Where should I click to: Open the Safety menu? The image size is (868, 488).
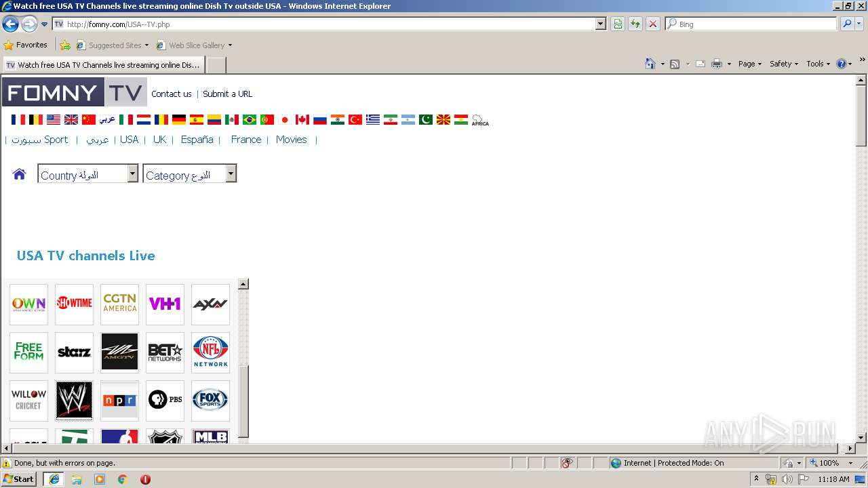click(784, 64)
